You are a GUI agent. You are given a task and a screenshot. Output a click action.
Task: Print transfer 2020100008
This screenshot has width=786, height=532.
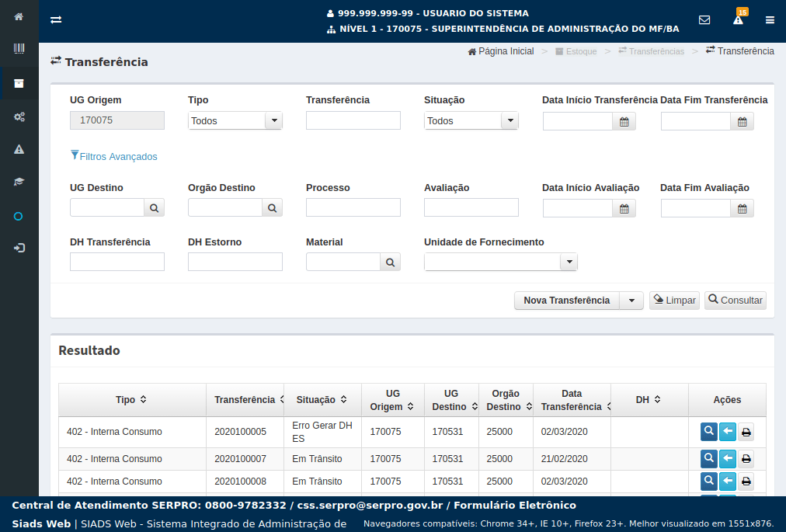[746, 482]
